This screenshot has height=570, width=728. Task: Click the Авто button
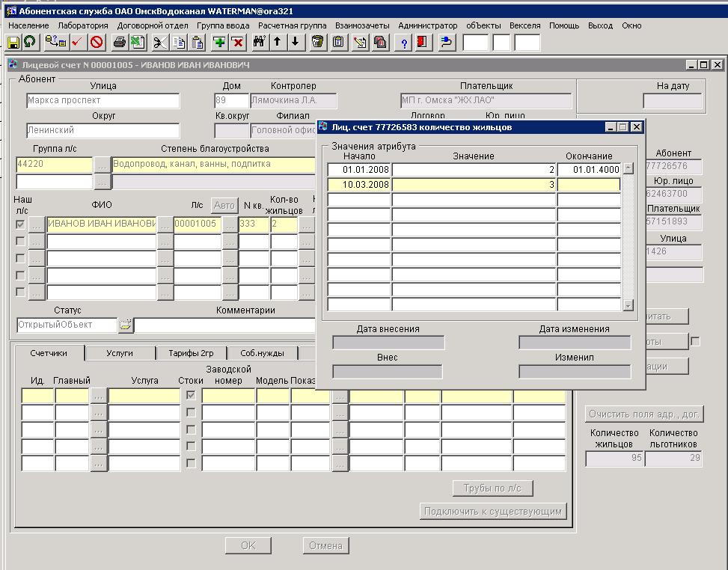click(x=224, y=205)
